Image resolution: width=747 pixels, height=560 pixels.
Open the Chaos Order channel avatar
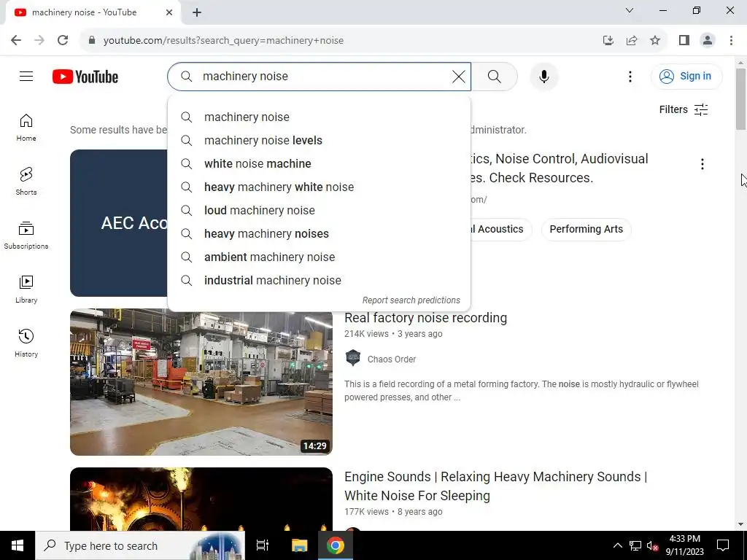pos(353,357)
